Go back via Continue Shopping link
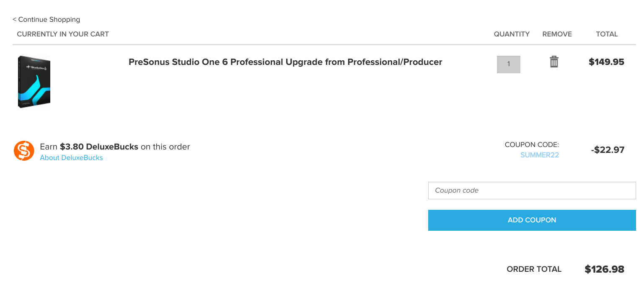Viewport: 644px width, 299px height. 46,19
